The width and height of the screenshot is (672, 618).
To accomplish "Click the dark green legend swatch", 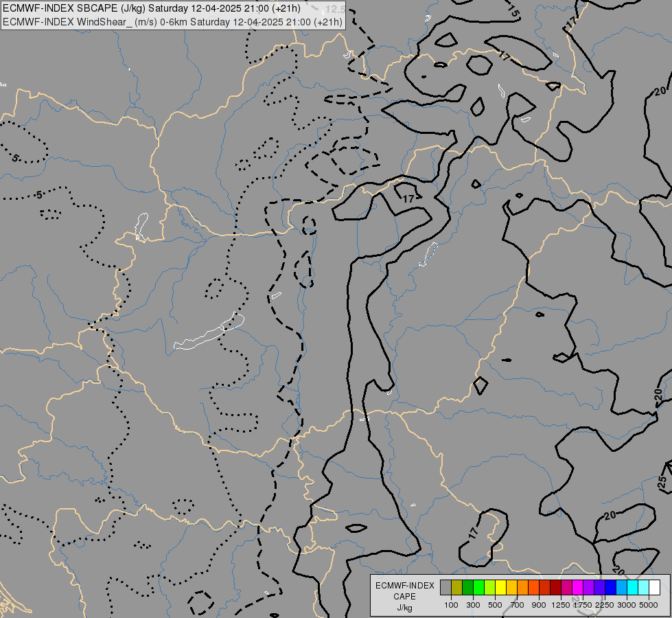I will (468, 588).
